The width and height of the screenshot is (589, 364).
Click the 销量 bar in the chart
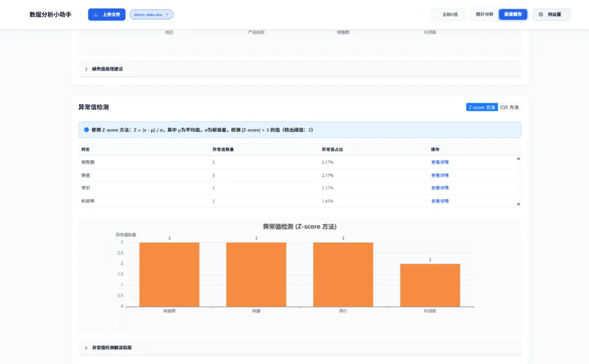click(256, 275)
